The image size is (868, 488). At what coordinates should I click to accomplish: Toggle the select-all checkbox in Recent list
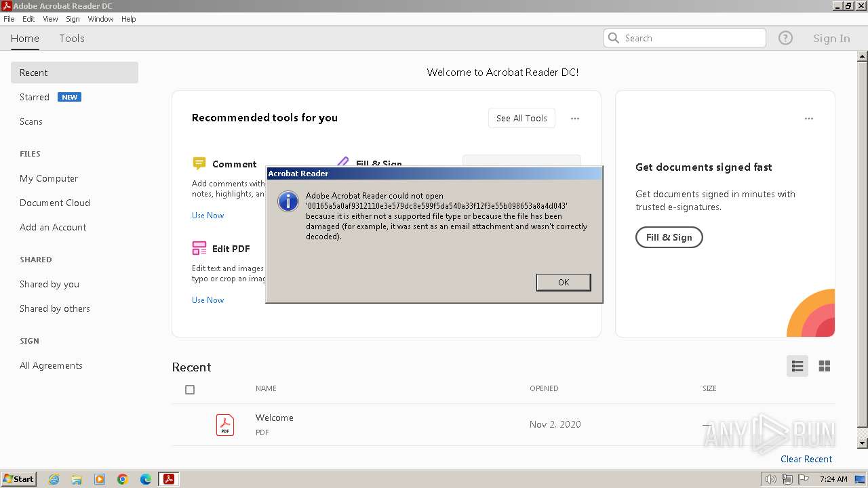point(190,390)
